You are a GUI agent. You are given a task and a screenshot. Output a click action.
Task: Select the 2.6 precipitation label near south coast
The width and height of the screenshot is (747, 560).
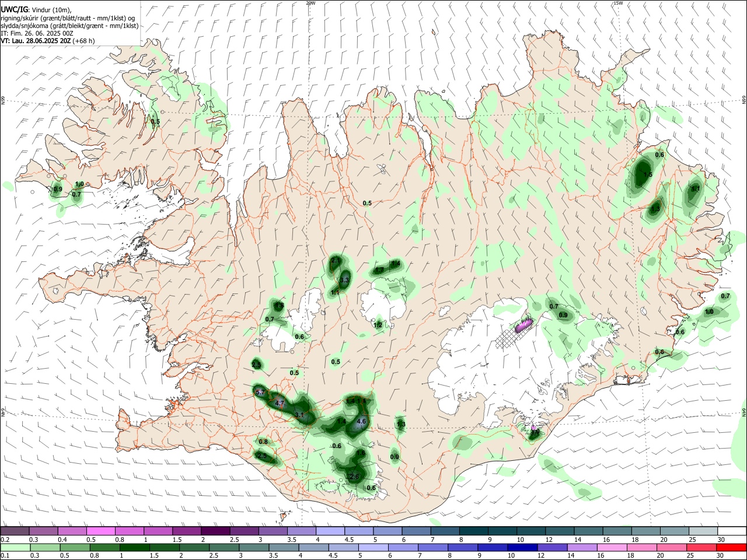point(354,477)
